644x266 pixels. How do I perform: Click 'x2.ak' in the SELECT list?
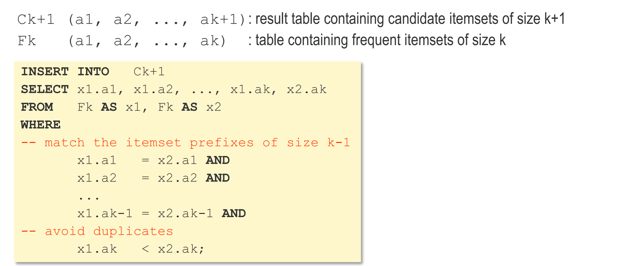tap(307, 89)
